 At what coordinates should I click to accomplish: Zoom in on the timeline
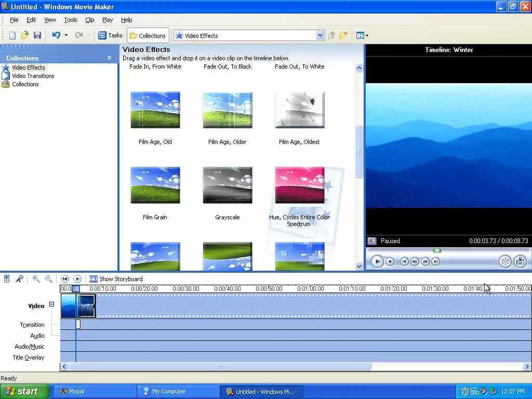tap(36, 279)
